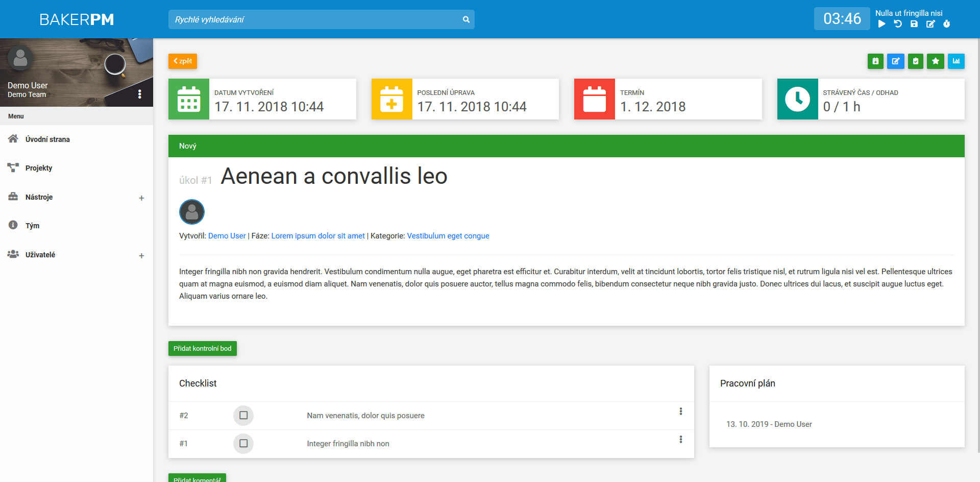This screenshot has width=980, height=482.
Task: Open the light-blue bar chart button
Action: [955, 61]
